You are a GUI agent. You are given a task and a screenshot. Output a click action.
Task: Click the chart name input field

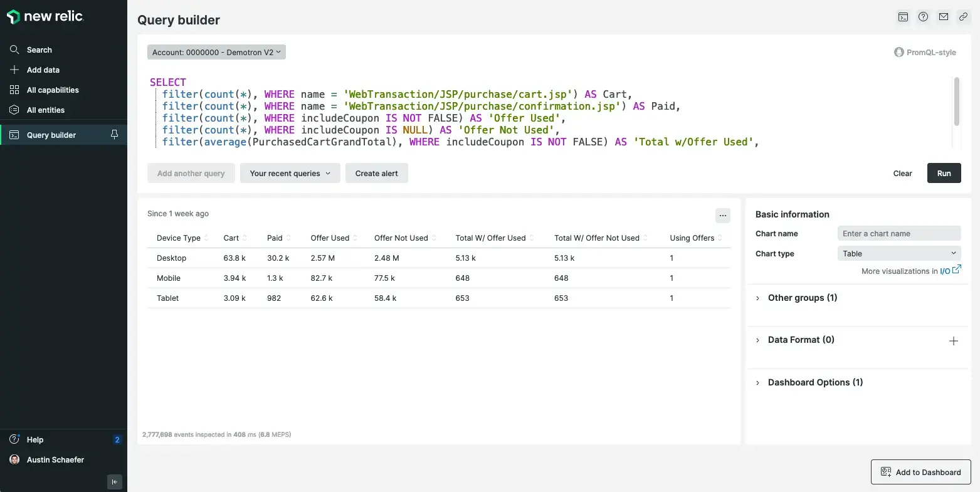pyautogui.click(x=898, y=234)
